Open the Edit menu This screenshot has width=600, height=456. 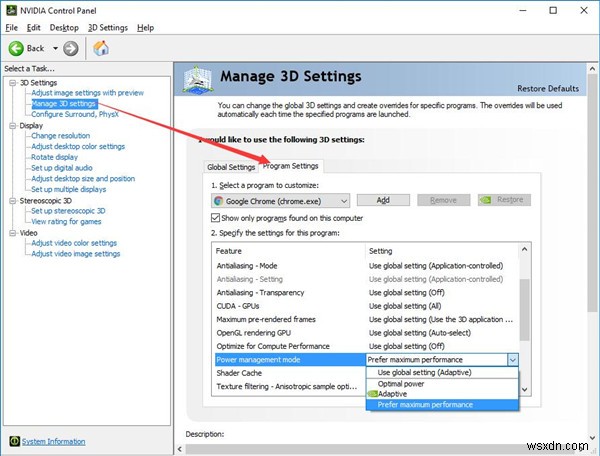(x=33, y=28)
